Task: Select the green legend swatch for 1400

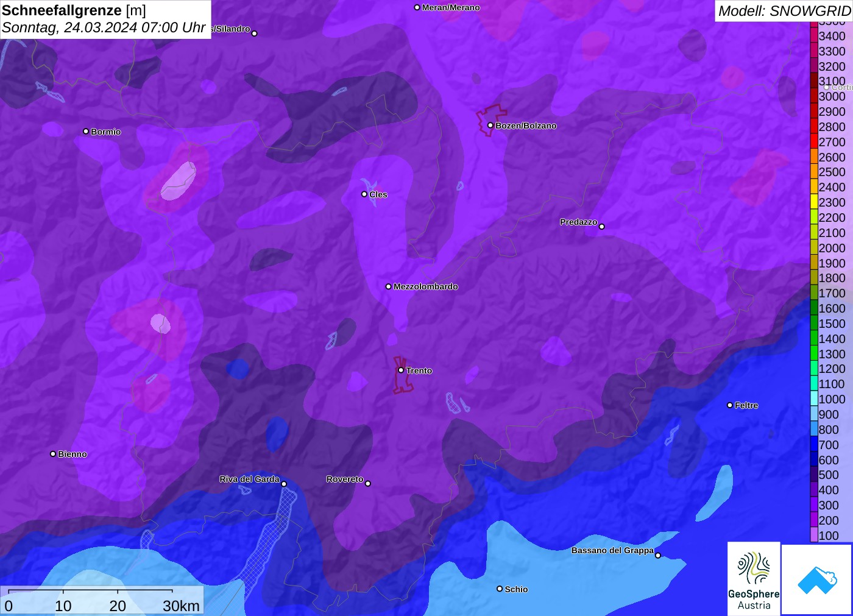Action: (814, 338)
